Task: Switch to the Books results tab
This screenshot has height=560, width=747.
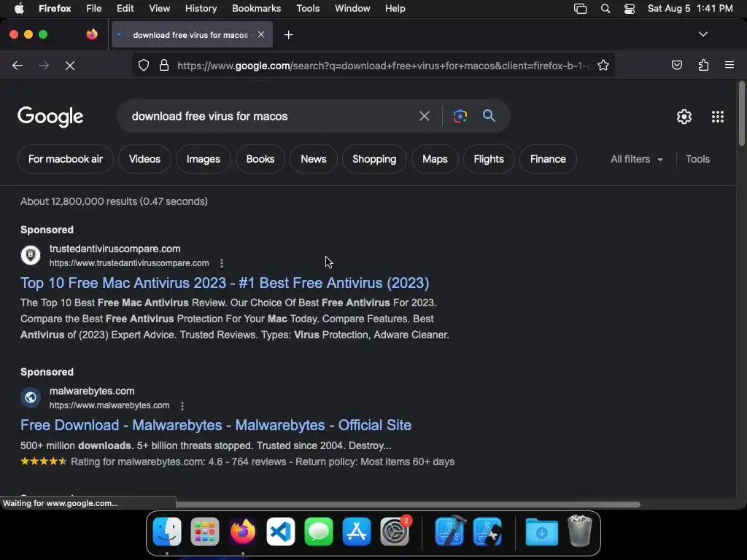Action: click(x=260, y=159)
